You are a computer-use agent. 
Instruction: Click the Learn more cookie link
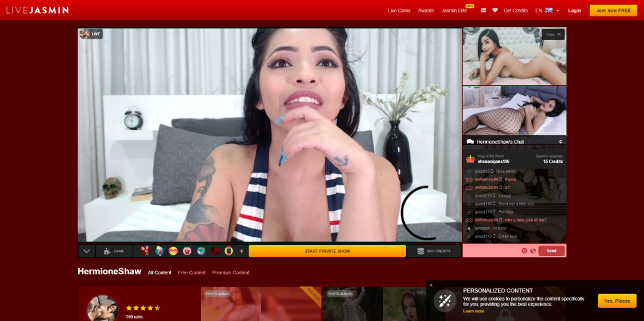click(473, 311)
